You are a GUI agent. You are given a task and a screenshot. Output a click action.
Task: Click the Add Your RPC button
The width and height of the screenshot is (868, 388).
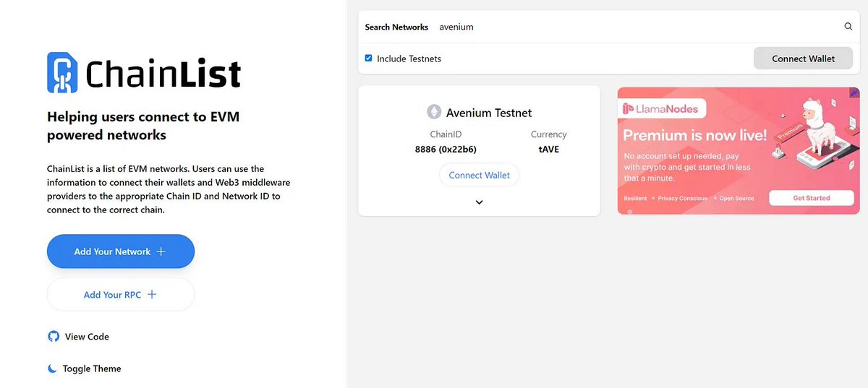121,295
